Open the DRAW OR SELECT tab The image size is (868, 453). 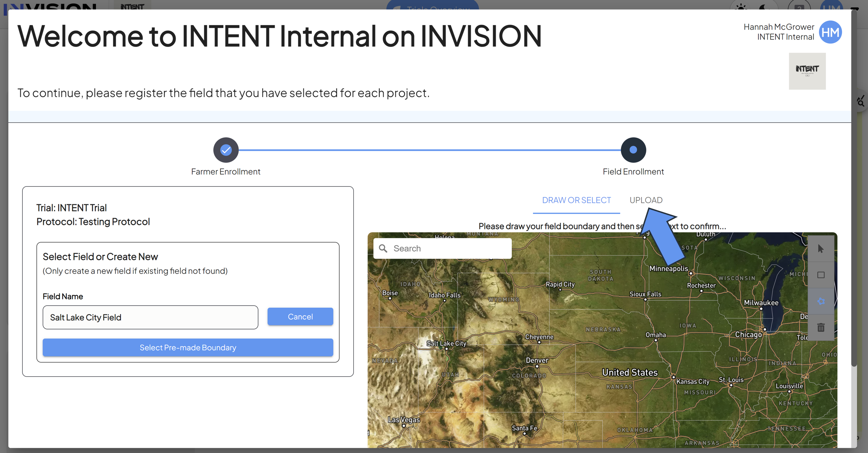(x=576, y=200)
